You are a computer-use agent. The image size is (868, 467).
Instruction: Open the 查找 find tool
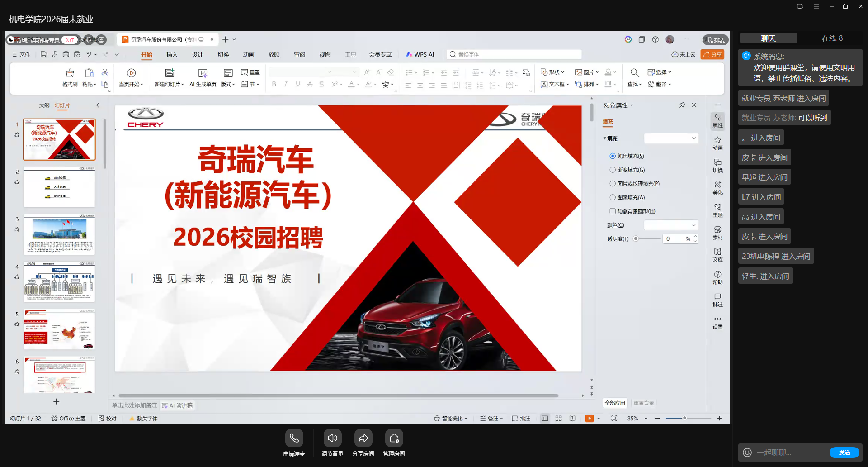click(635, 77)
